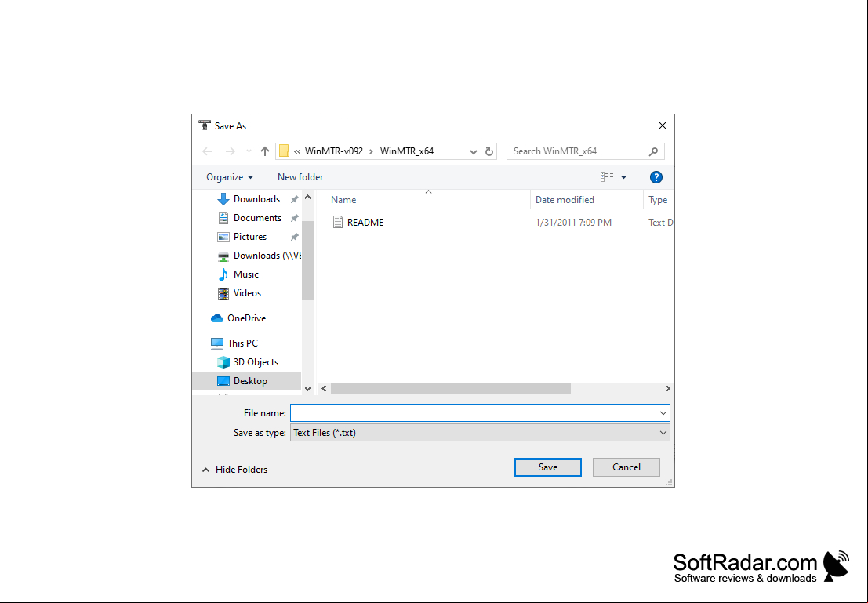Go forward using the Forward arrow
Image resolution: width=868 pixels, height=603 pixels.
(x=230, y=151)
